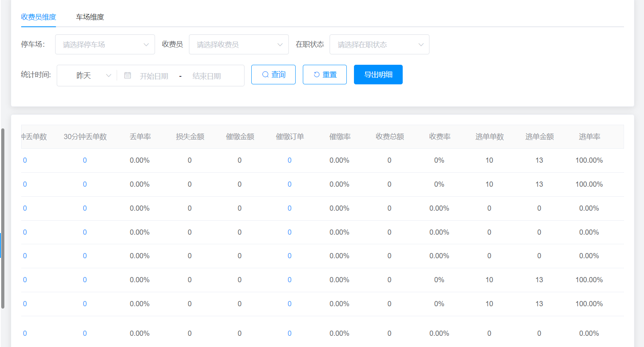The height and width of the screenshot is (347, 644).
Task: Click the calendar icon in date range
Action: click(127, 76)
